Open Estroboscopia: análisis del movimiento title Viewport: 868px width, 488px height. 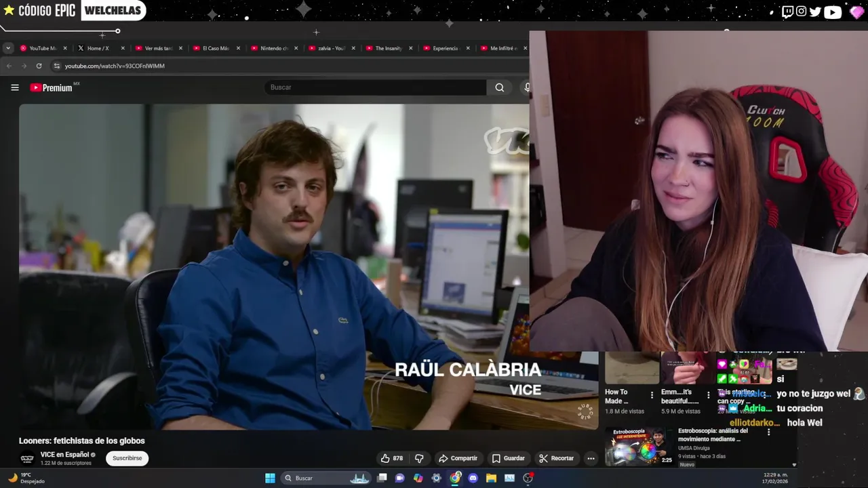click(713, 434)
